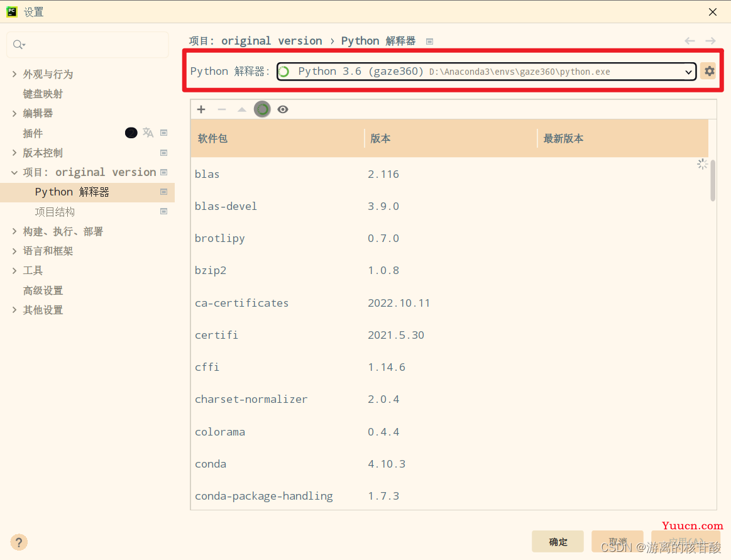Click project-level icon on 版本控制 row
This screenshot has width=731, height=560.
(x=163, y=153)
